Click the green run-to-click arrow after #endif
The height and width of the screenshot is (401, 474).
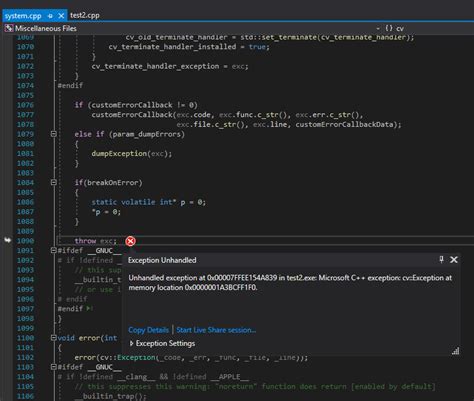tap(89, 308)
